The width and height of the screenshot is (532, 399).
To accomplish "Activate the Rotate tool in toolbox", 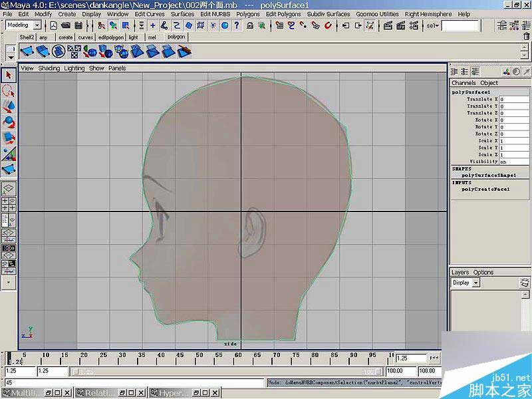I will (9, 121).
